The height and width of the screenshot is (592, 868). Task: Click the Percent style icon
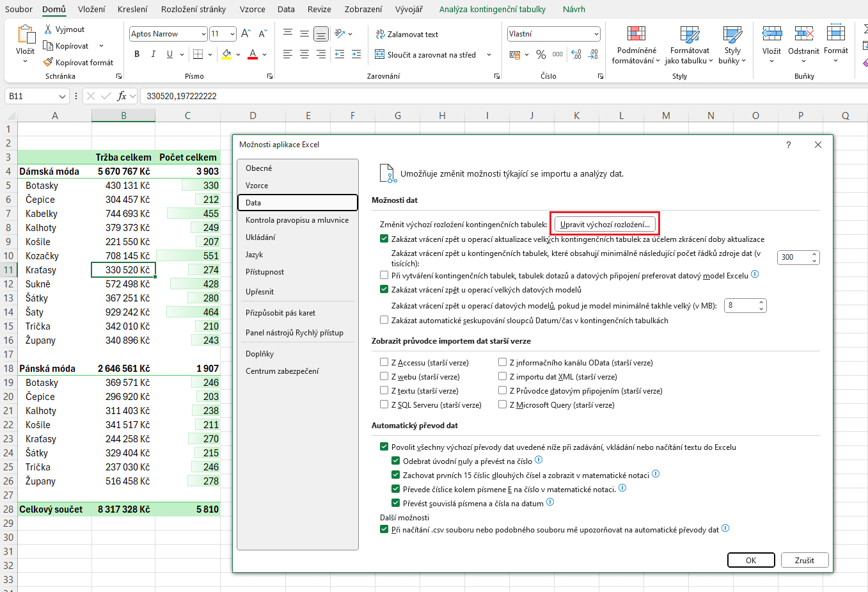click(541, 54)
